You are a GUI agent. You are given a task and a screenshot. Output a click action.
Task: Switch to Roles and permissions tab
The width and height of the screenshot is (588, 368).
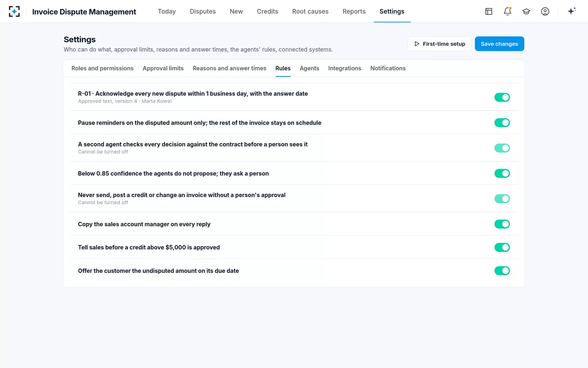[x=102, y=68]
